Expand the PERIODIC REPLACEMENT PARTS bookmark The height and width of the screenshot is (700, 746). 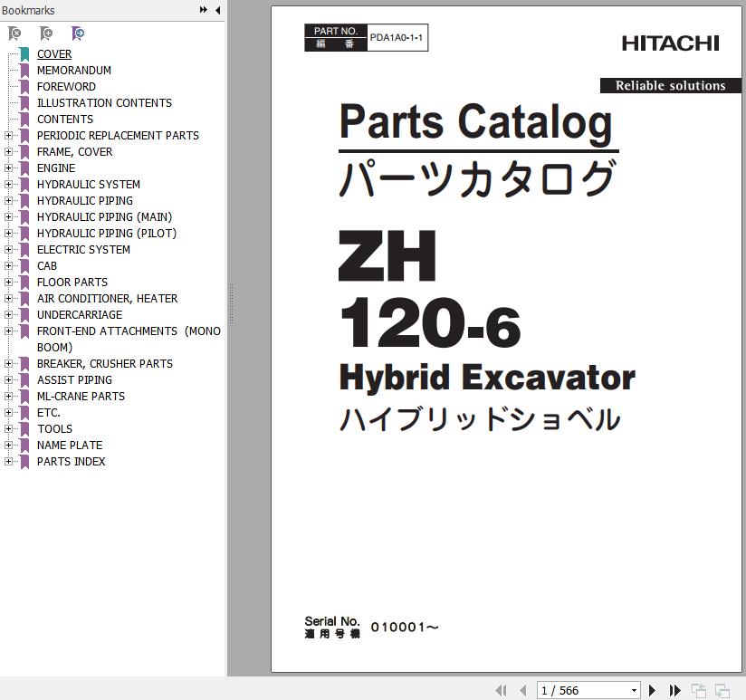[x=8, y=136]
